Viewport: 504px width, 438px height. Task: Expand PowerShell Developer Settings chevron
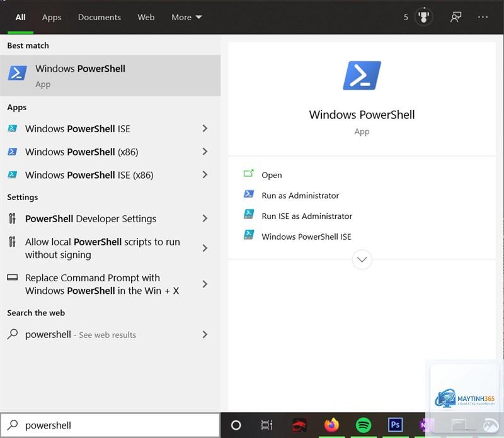pyautogui.click(x=205, y=218)
